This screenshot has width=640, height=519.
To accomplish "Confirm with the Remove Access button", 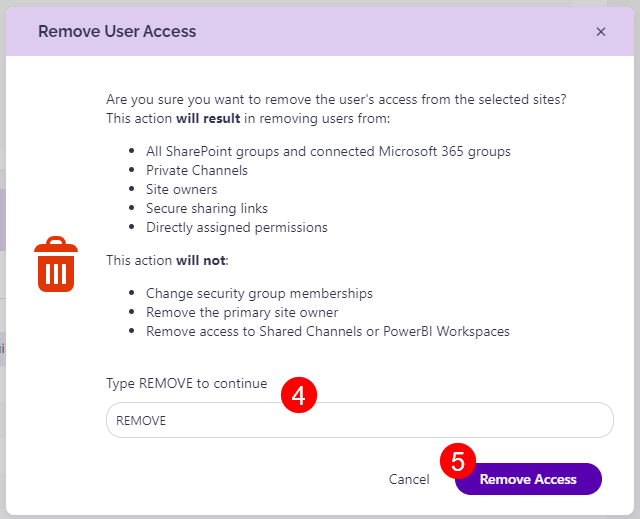I will pos(528,479).
